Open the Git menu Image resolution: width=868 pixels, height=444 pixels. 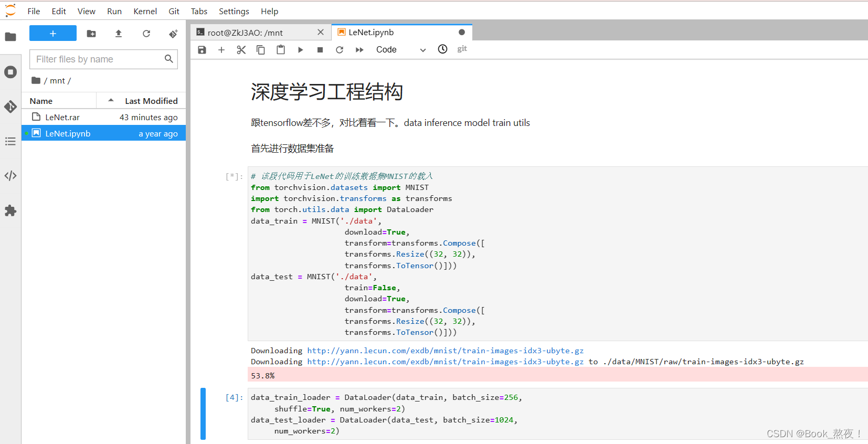pyautogui.click(x=174, y=12)
